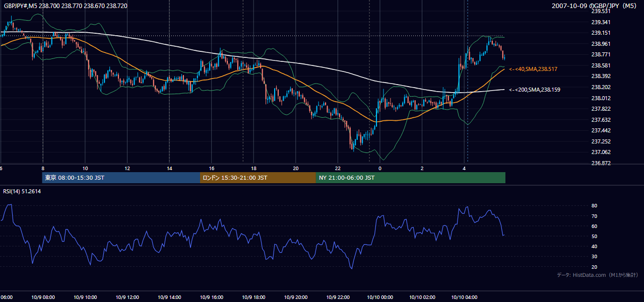644x302 pixels.
Task: Click price axis value 238.771
Action: pyautogui.click(x=601, y=54)
